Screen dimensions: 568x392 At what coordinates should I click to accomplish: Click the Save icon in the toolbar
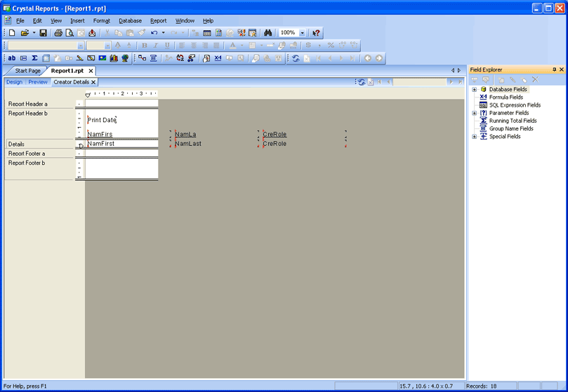click(x=43, y=33)
